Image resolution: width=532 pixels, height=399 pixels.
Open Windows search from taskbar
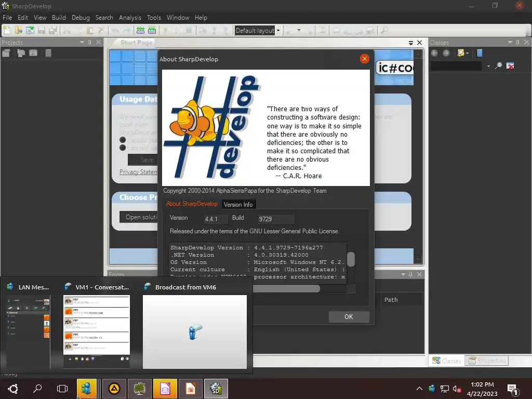click(37, 389)
